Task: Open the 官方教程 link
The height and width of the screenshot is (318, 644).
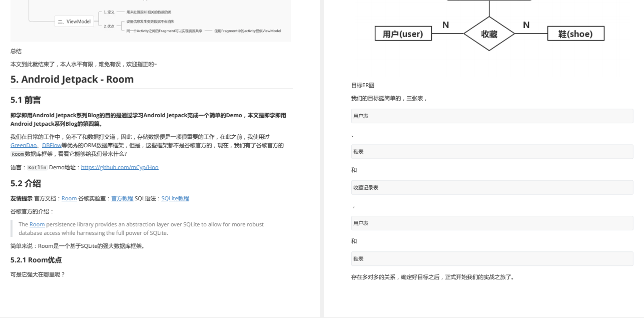Action: click(122, 198)
